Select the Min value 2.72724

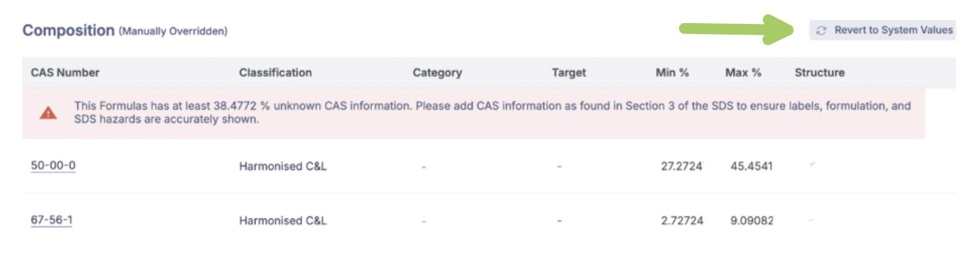(682, 220)
